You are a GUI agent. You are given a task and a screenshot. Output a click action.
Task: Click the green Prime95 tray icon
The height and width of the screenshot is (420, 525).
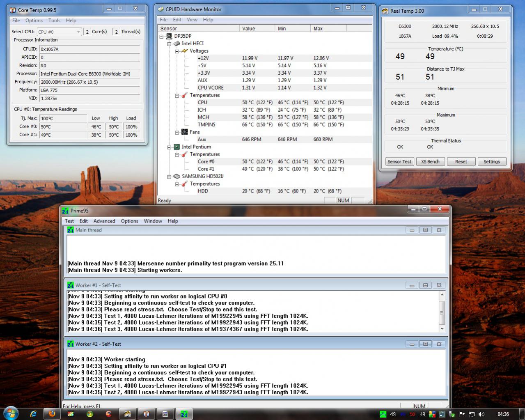point(383,414)
